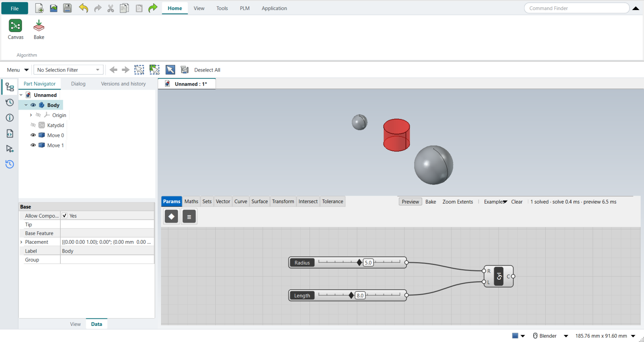
Task: Switch to the Maths component tab
Action: pyautogui.click(x=191, y=202)
